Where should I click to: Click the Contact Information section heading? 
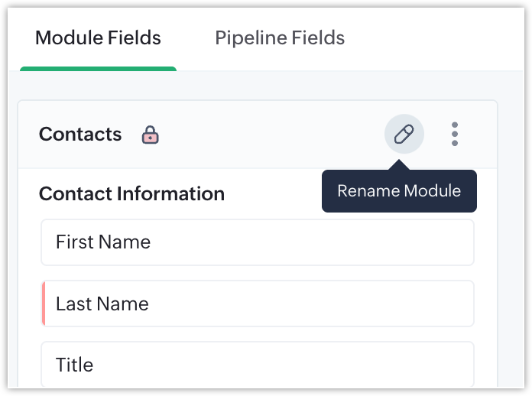coord(131,193)
